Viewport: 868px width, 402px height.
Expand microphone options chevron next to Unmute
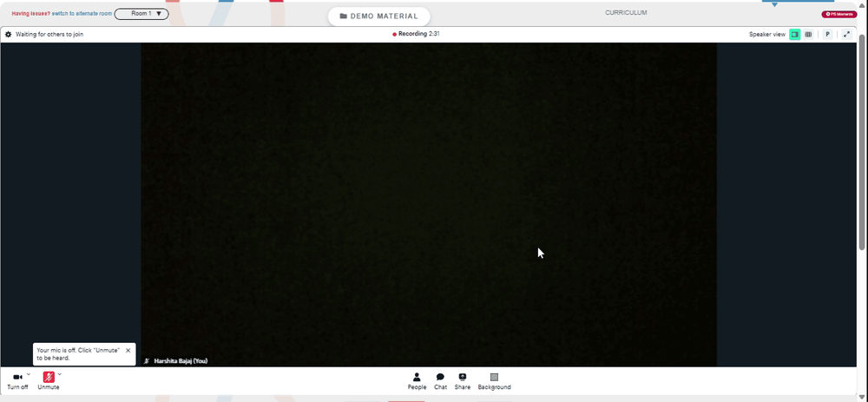60,374
